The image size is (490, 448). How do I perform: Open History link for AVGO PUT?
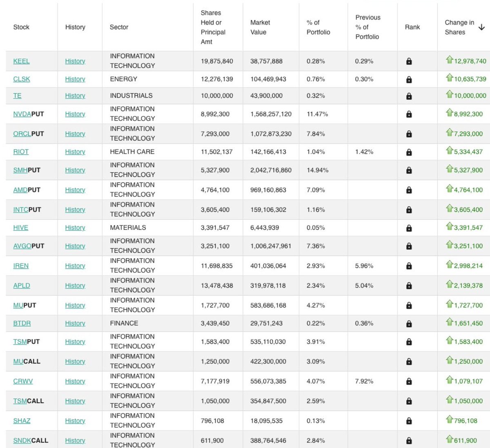point(75,246)
